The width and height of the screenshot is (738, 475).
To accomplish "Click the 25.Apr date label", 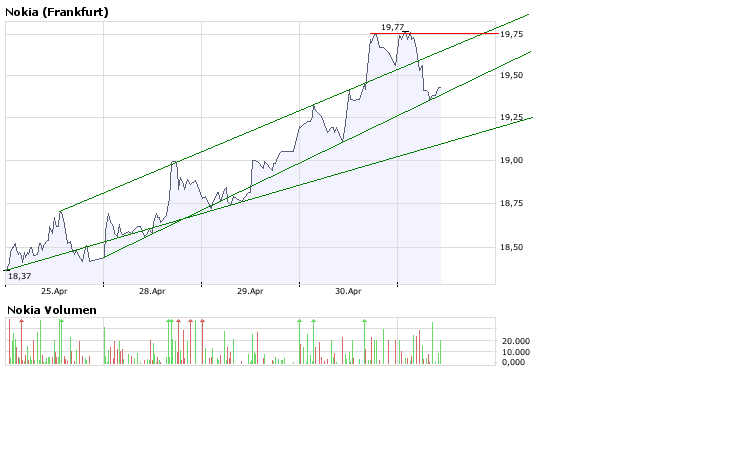I will pos(54,291).
